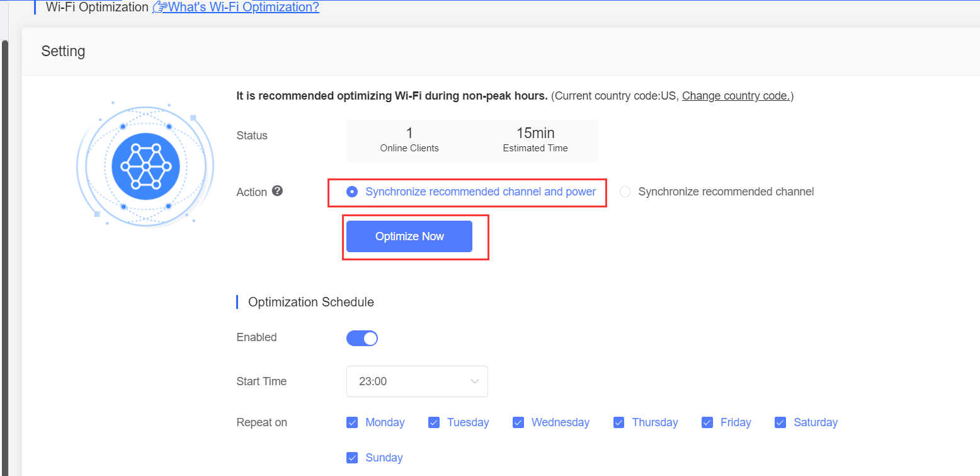This screenshot has width=980, height=476.
Task: Toggle the Wednesday checkbox
Action: 518,422
